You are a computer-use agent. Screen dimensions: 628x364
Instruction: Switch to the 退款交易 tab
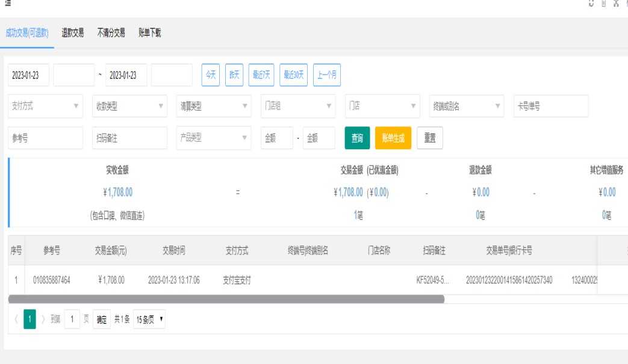click(x=72, y=33)
